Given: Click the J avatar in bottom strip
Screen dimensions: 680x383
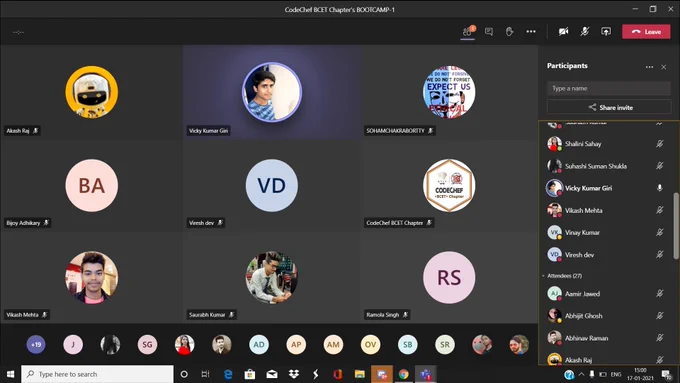Looking at the screenshot, I should [73, 344].
